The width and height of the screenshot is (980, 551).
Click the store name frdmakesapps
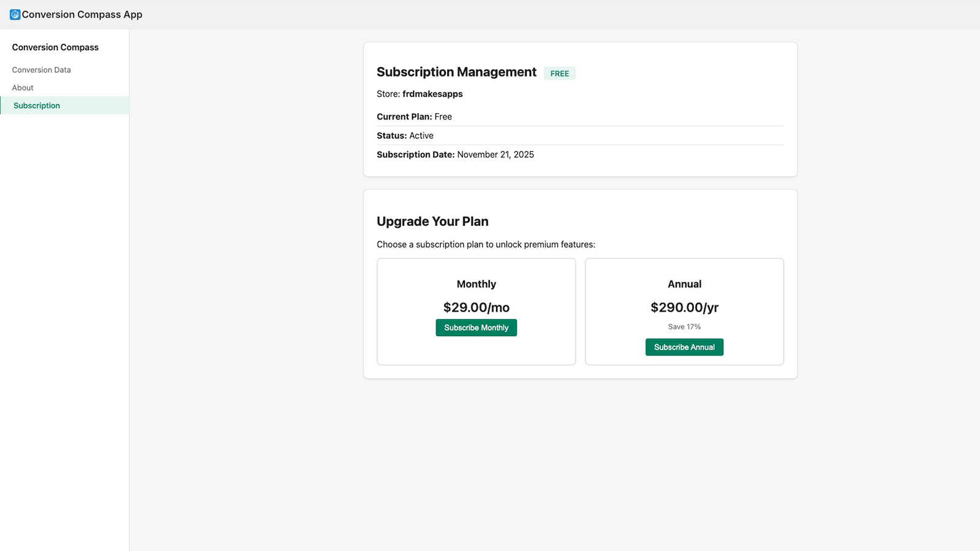tap(432, 94)
